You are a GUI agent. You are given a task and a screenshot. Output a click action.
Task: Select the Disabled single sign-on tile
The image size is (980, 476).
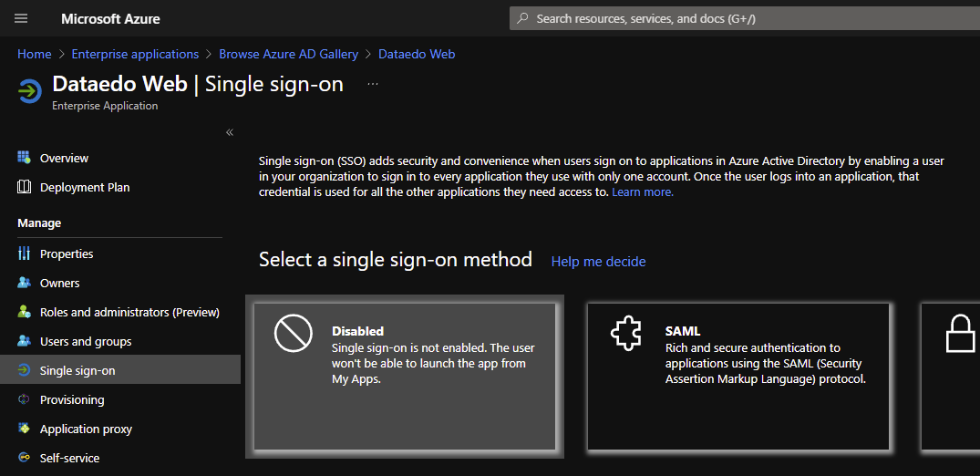tap(405, 376)
